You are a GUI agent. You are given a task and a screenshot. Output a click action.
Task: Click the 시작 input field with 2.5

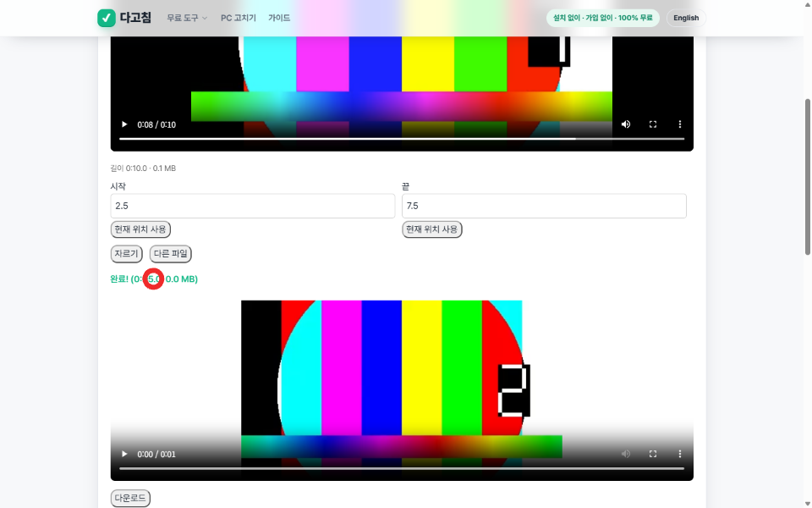(253, 206)
